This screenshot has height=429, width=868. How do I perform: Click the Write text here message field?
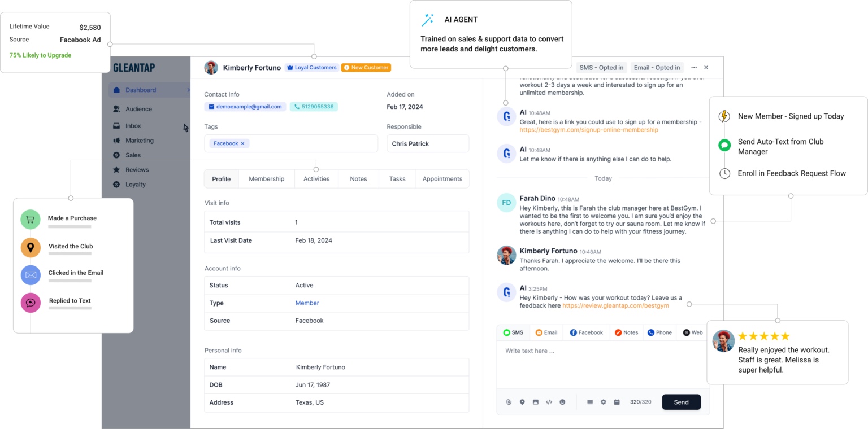[602, 351]
